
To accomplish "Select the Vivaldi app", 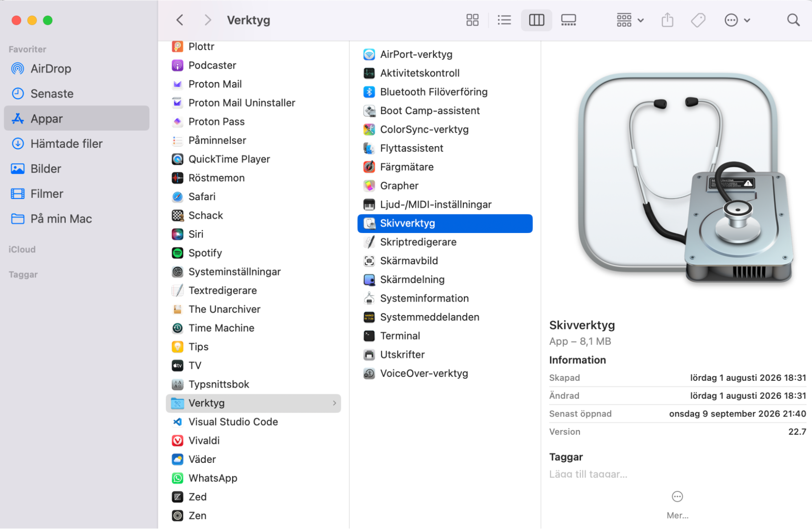I will tap(253, 440).
